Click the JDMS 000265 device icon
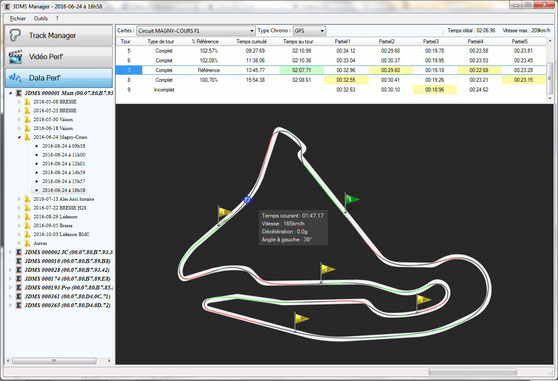The height and width of the screenshot is (381, 558). [x=19, y=305]
